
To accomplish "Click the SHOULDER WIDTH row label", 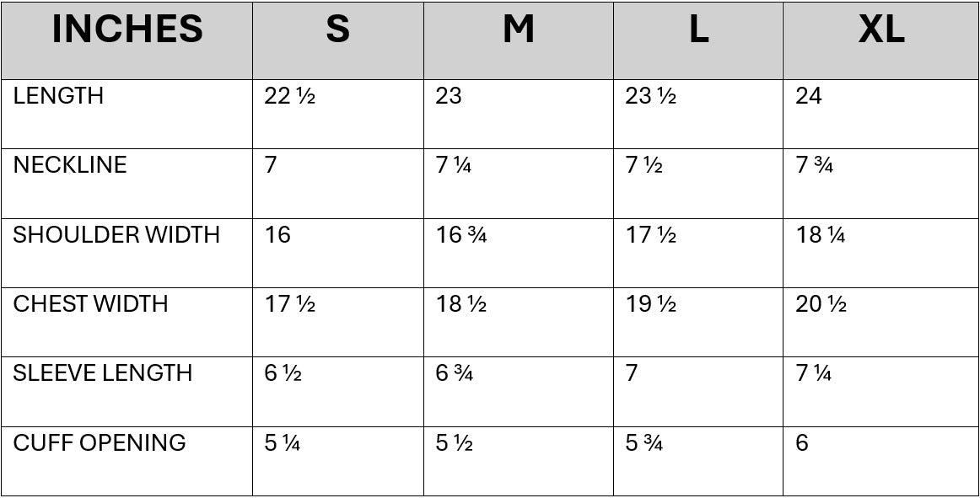I will (116, 235).
